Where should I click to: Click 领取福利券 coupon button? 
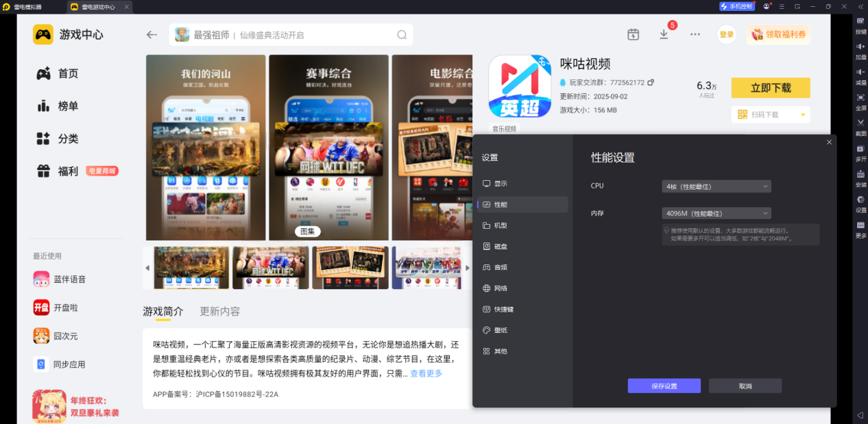click(778, 34)
